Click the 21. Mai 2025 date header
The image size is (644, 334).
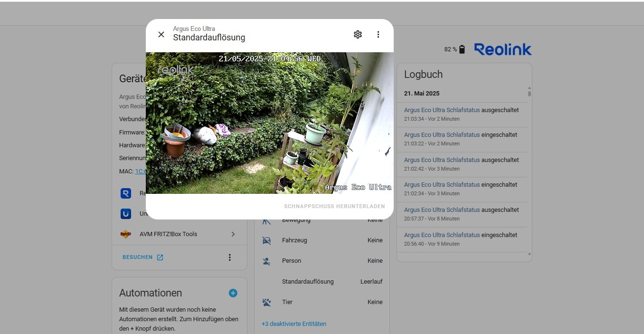point(422,94)
